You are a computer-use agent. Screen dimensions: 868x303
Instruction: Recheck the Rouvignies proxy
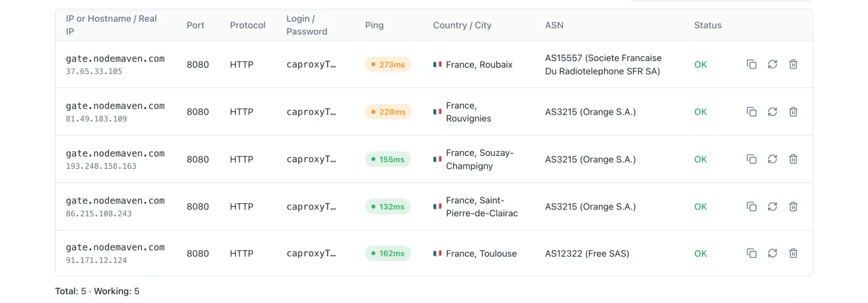[x=772, y=112]
